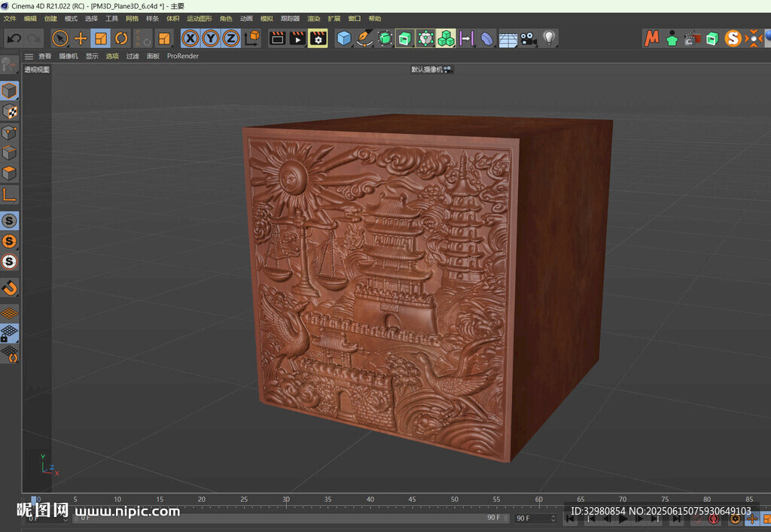This screenshot has height=532, width=771.
Task: Click the Locked Workplane icon
Action: 9,333
